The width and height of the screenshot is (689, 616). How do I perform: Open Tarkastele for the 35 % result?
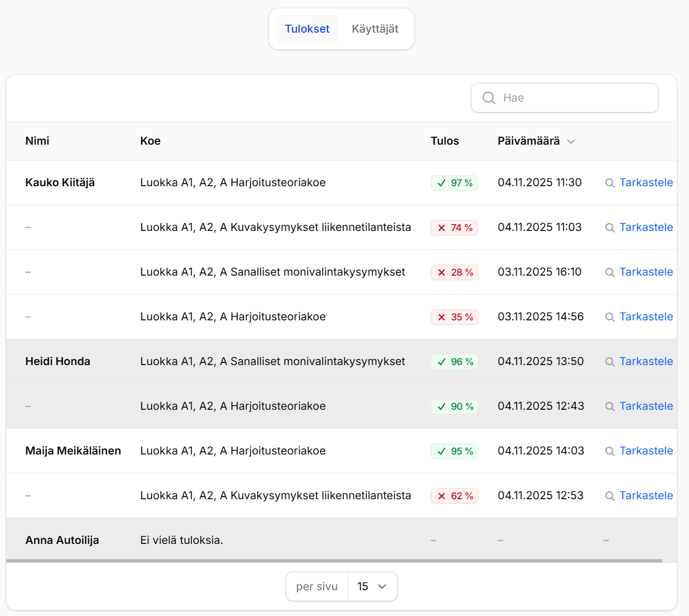tap(646, 317)
